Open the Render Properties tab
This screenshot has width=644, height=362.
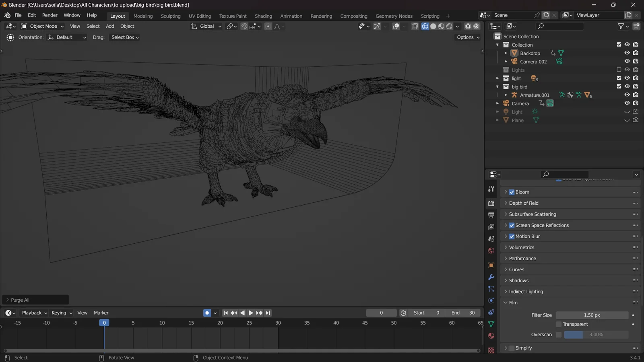pos(491,203)
